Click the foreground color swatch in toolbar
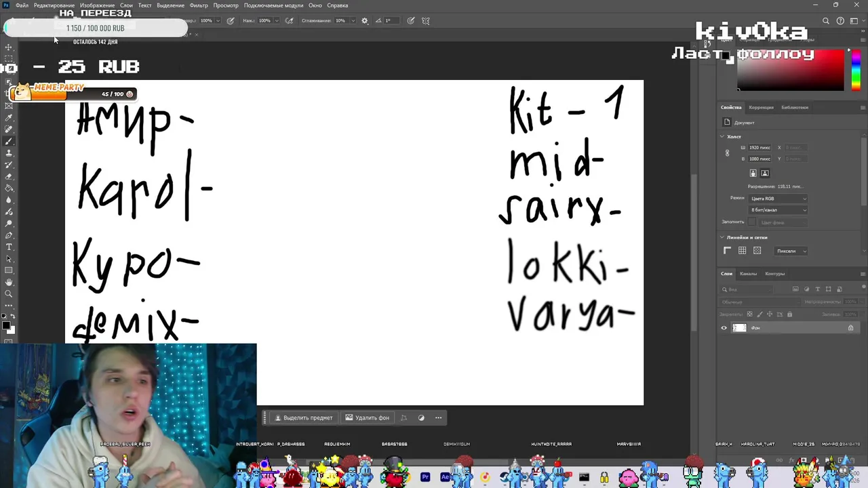The width and height of the screenshot is (868, 488). click(6, 326)
